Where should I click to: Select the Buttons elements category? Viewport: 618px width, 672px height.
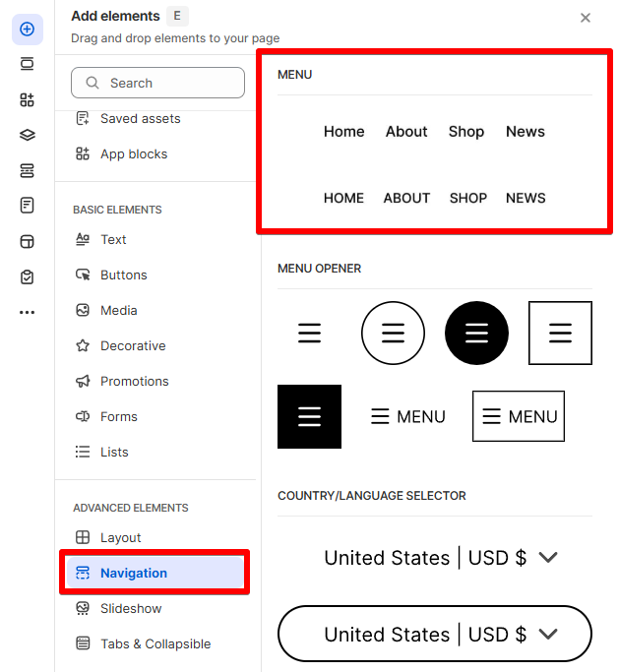coord(111,275)
